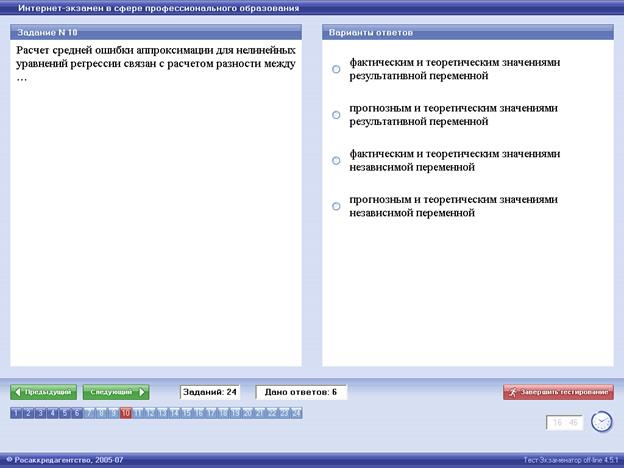The image size is (624, 468).
Task: Jump to question 5 in navigator
Action: tap(65, 413)
